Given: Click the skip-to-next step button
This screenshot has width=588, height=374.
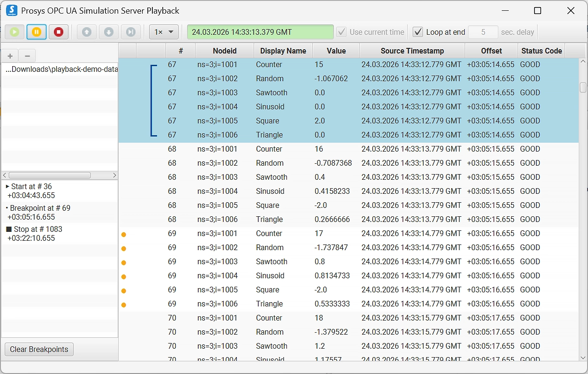Looking at the screenshot, I should click(131, 32).
